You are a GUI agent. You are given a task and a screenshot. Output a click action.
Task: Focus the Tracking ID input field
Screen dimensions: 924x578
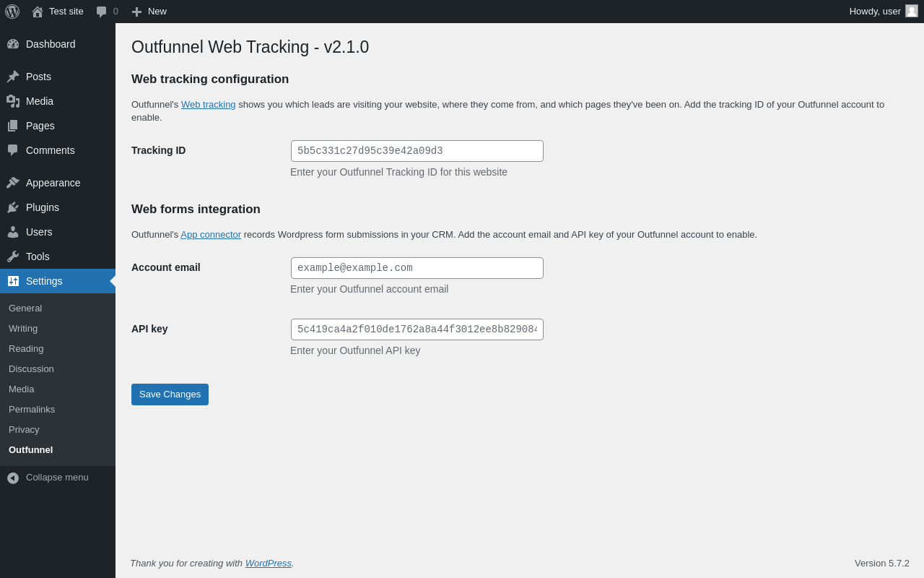click(x=417, y=151)
